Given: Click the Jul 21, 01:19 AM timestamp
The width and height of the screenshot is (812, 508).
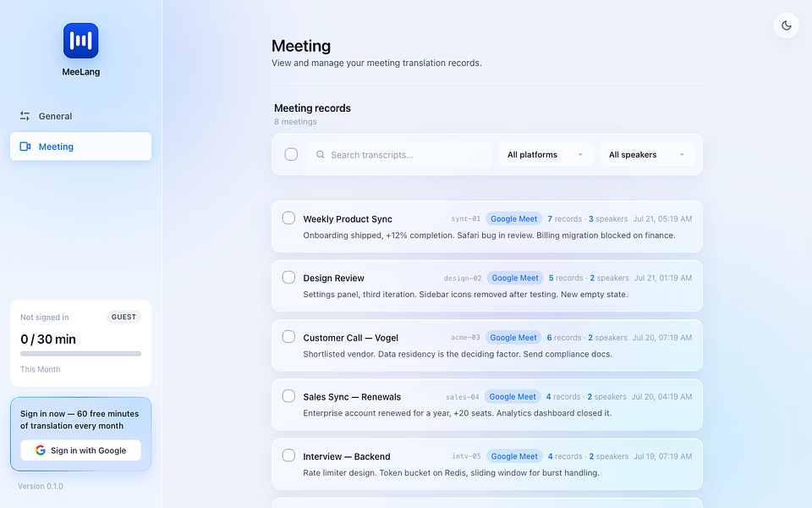Looking at the screenshot, I should (663, 278).
